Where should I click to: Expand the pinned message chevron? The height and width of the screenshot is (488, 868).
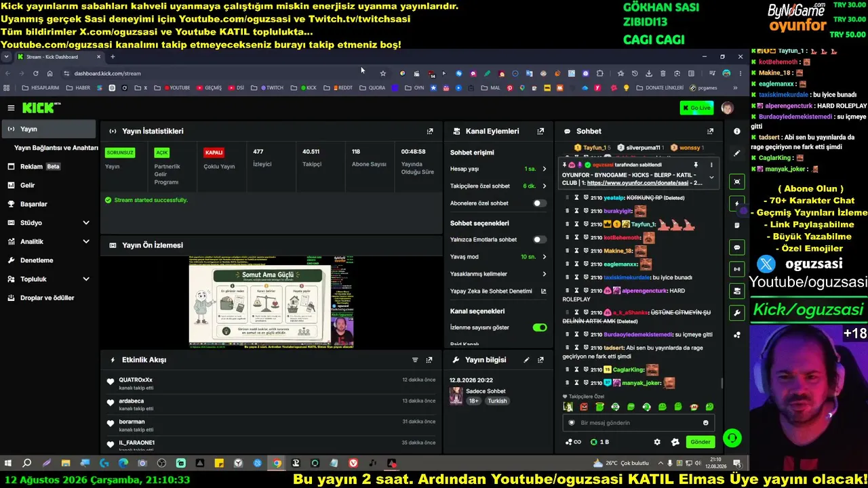(711, 178)
